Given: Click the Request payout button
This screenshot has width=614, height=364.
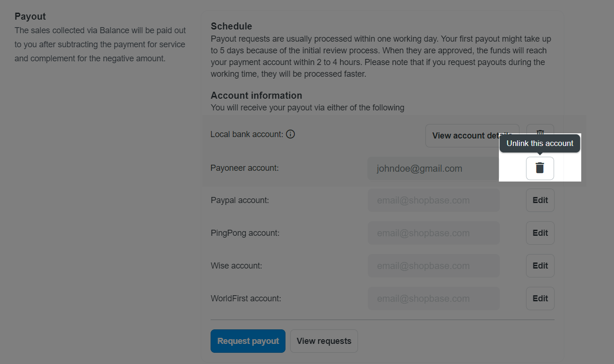Looking at the screenshot, I should [248, 341].
